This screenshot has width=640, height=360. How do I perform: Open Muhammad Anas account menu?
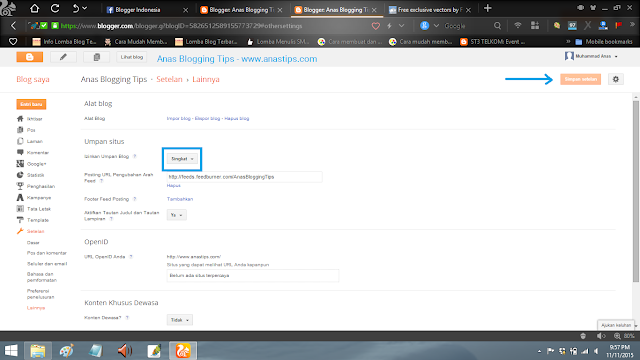pos(591,56)
